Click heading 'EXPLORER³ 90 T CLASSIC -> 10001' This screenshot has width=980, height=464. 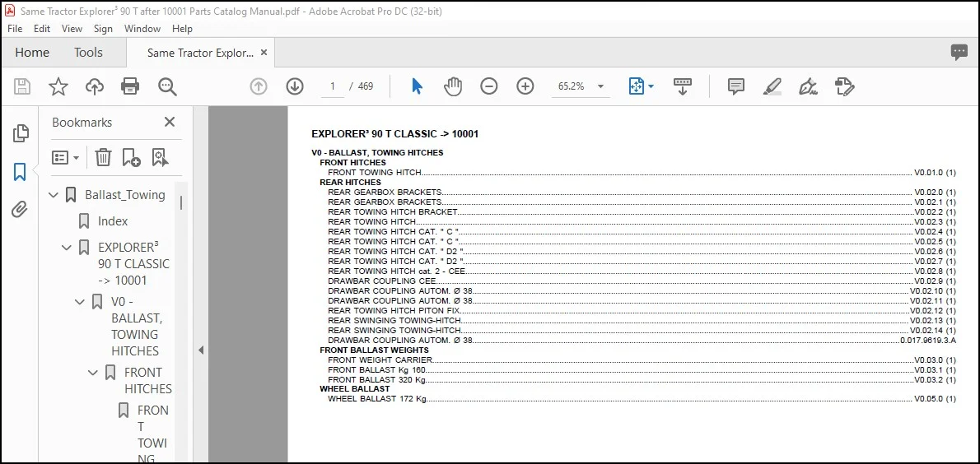(395, 134)
